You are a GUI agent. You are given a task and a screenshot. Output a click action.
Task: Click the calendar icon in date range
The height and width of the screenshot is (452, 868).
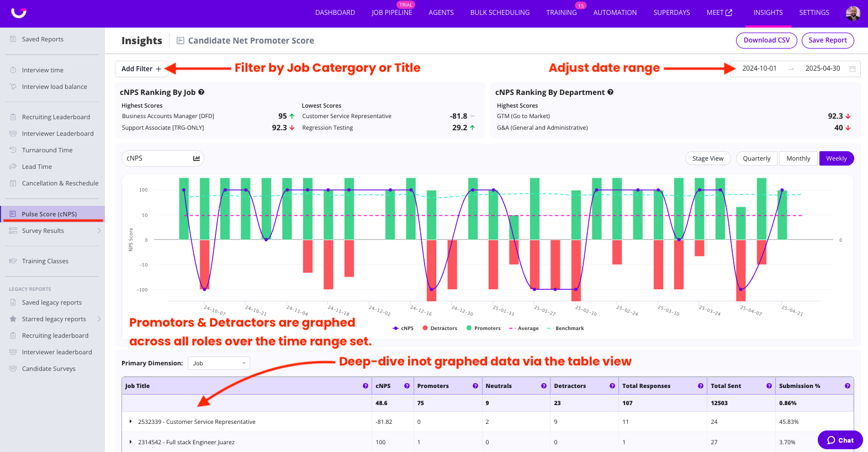coord(853,69)
